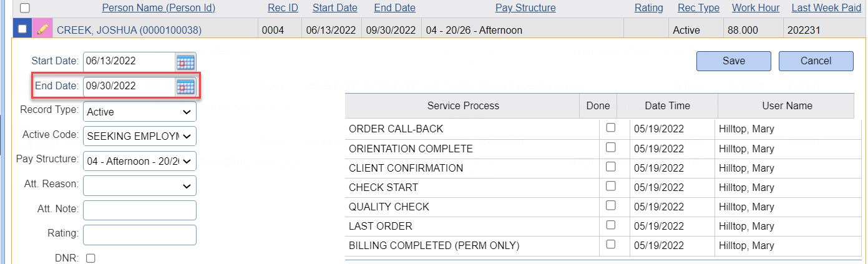The width and height of the screenshot is (868, 264).
Task: Focus the Rating input field
Action: (140, 235)
